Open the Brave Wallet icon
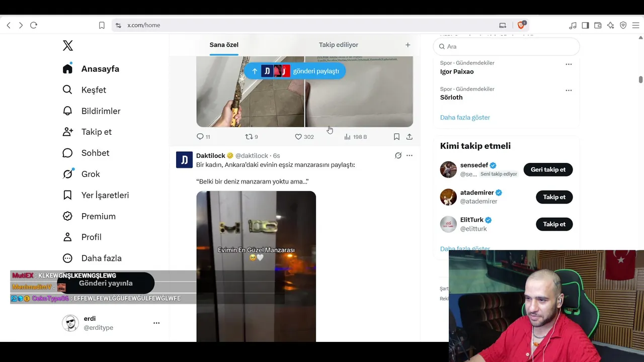Screen dimensions: 644x362 coord(598,25)
